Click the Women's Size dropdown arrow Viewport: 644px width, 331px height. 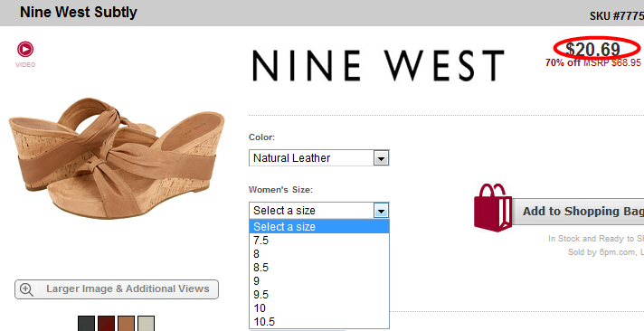point(381,211)
